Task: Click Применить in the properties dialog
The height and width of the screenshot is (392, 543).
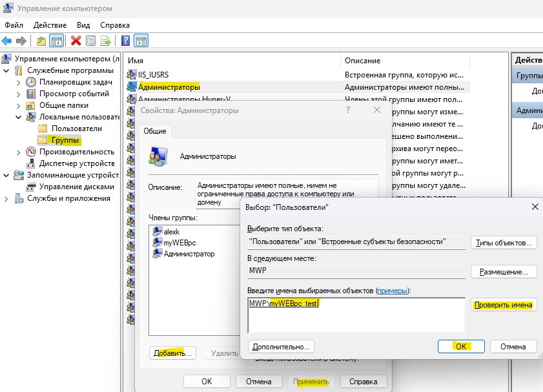Action: click(311, 382)
